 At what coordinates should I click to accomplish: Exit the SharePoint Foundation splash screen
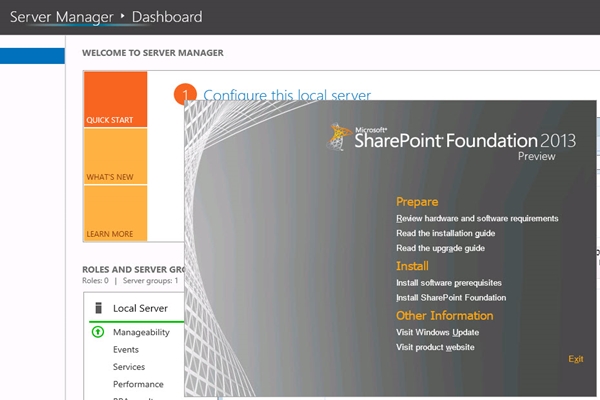576,359
